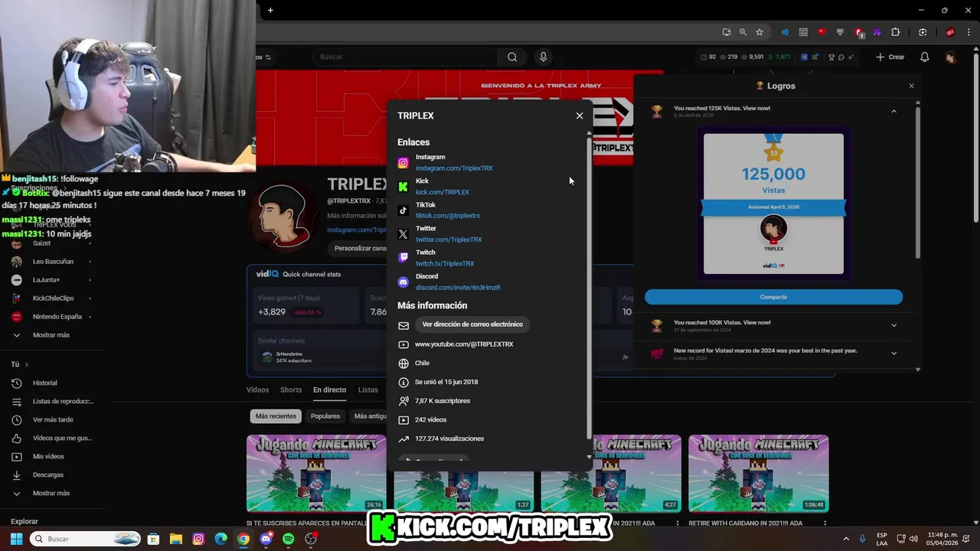The height and width of the screenshot is (551, 980).
Task: Open the 1:06:48 Minecraft stream thumbnail
Action: (758, 474)
